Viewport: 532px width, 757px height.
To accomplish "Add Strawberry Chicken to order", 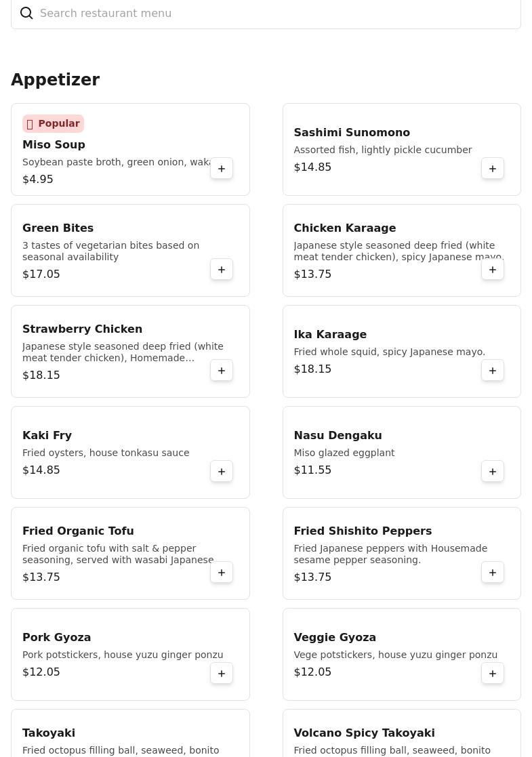I will point(222,370).
